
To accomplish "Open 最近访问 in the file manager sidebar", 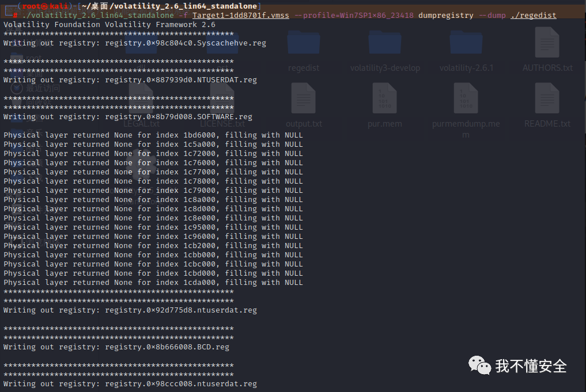I will [x=36, y=88].
